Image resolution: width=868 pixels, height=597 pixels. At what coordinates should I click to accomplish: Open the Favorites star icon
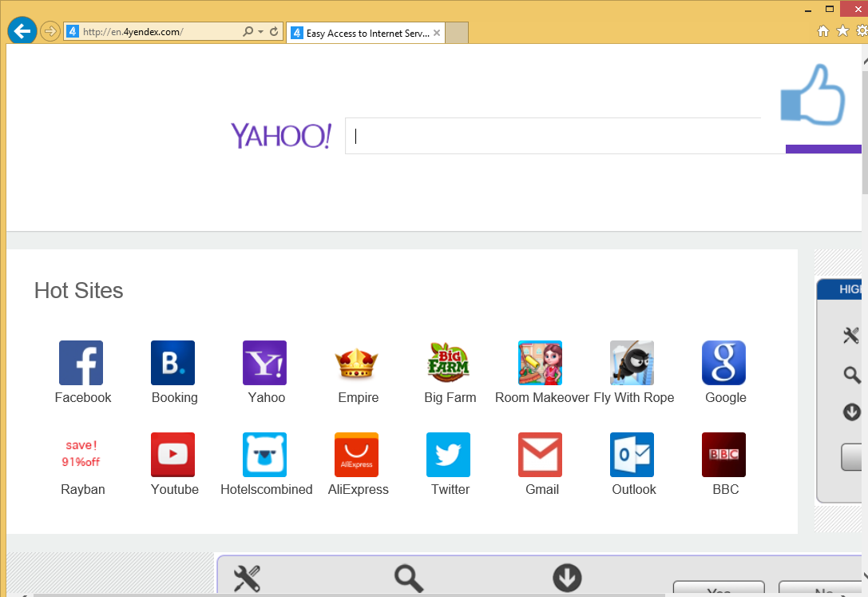tap(842, 31)
